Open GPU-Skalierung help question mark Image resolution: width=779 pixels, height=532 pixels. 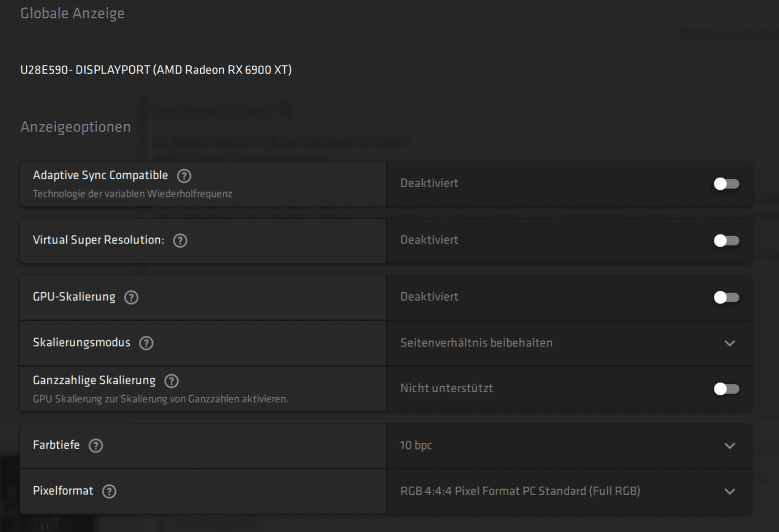131,298
